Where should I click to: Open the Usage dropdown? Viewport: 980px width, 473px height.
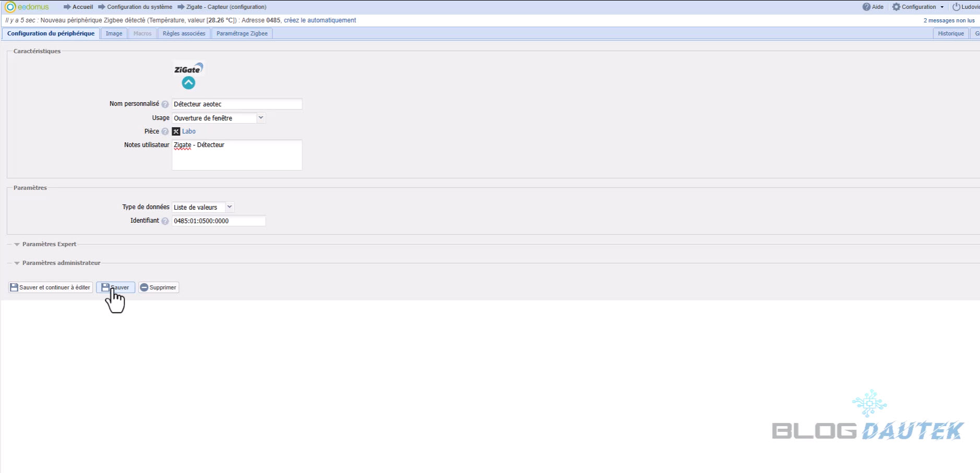coord(261,118)
